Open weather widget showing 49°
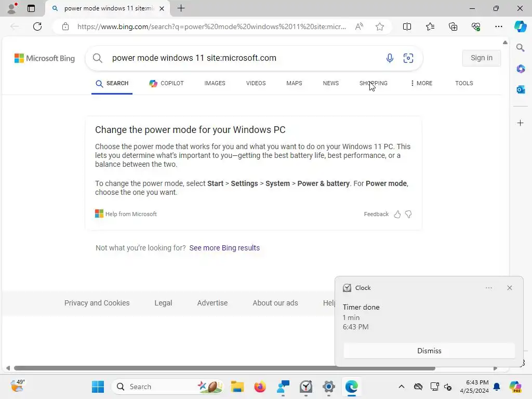 click(x=17, y=386)
